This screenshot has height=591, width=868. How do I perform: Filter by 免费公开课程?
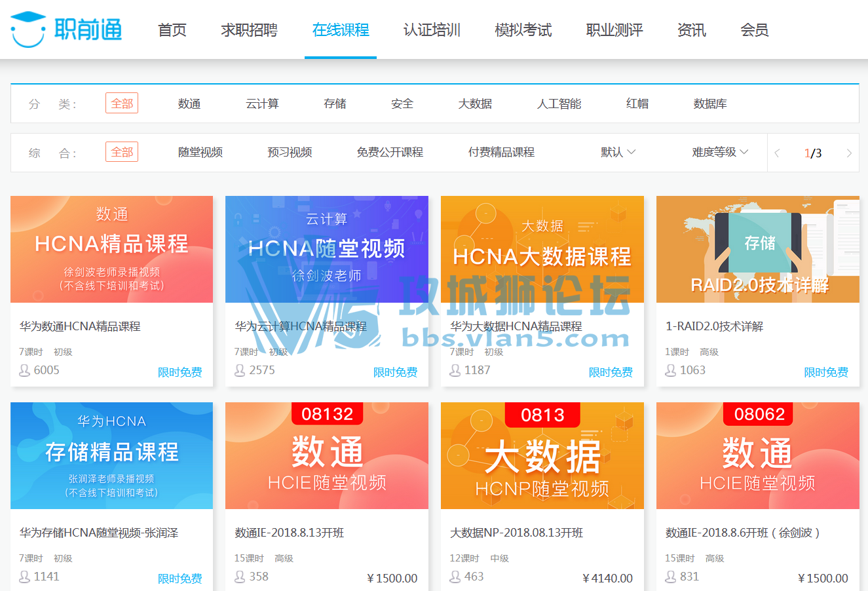click(390, 152)
